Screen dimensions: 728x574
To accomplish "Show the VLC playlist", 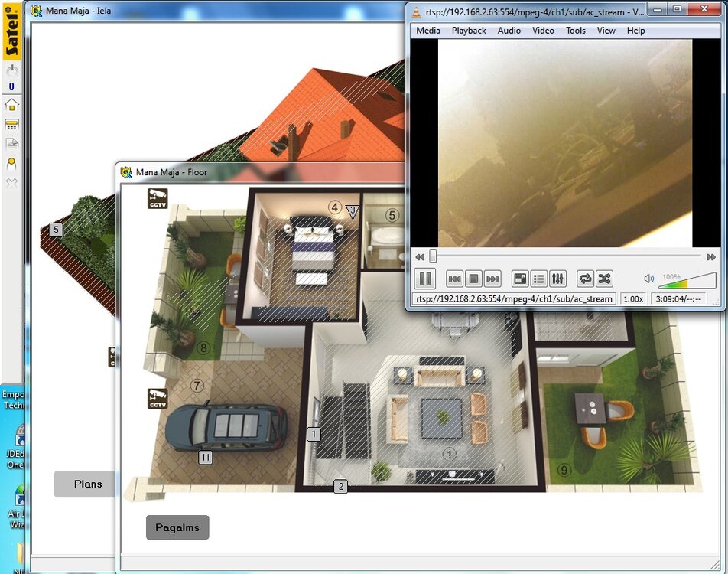I will tap(538, 279).
